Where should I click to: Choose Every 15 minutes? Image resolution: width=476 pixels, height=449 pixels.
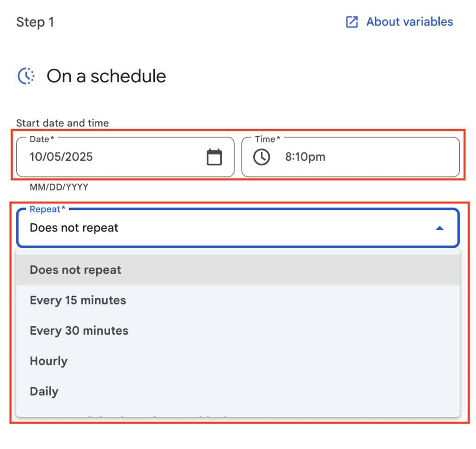coord(78,300)
